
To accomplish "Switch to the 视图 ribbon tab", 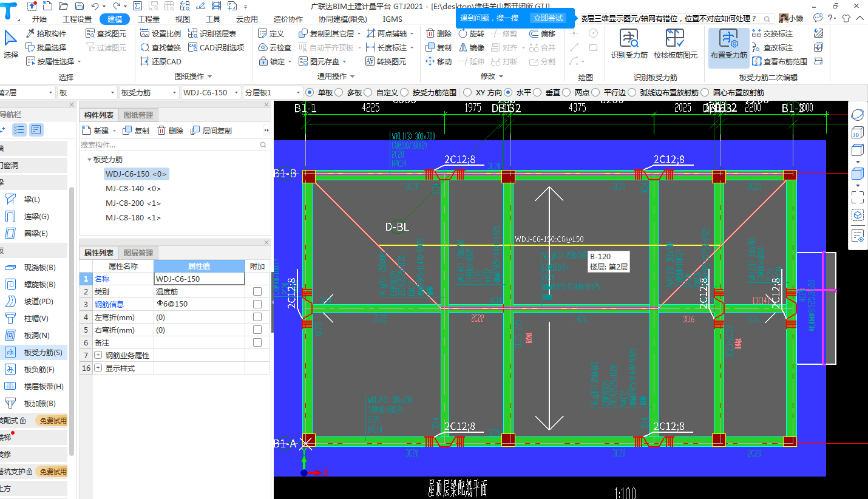I will (183, 19).
